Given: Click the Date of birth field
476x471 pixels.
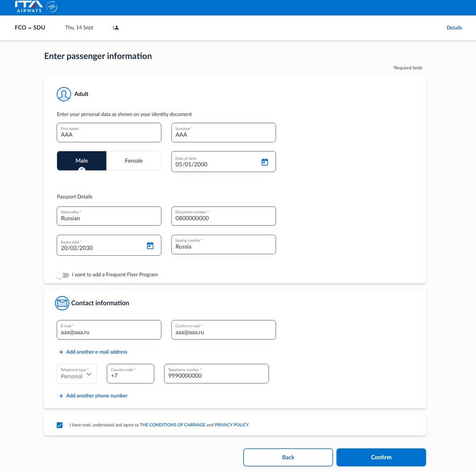Looking at the screenshot, I should (224, 162).
